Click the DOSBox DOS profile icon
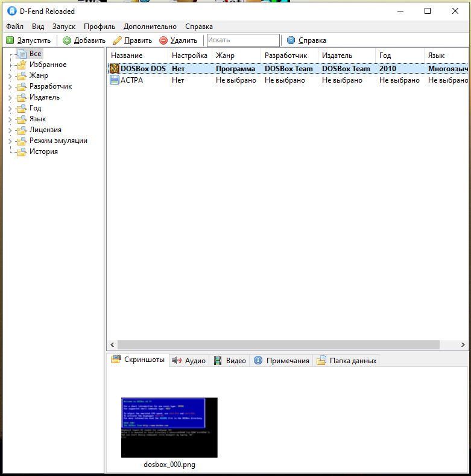 pyautogui.click(x=115, y=68)
